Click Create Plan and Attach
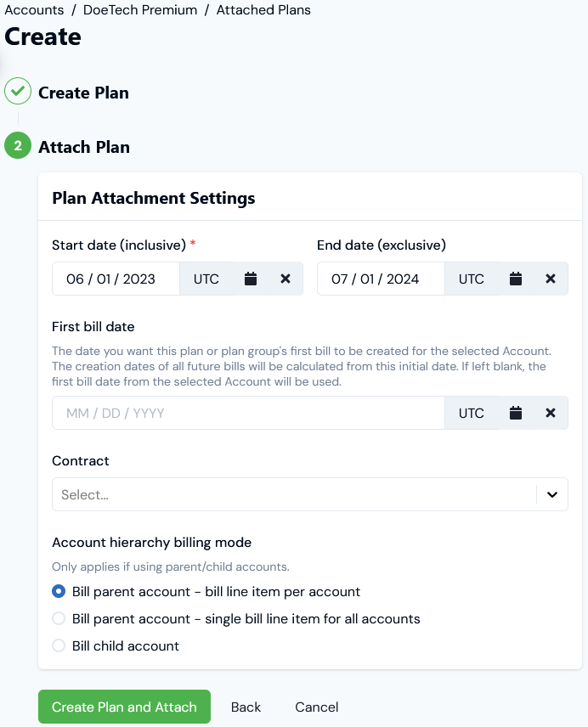 point(124,707)
